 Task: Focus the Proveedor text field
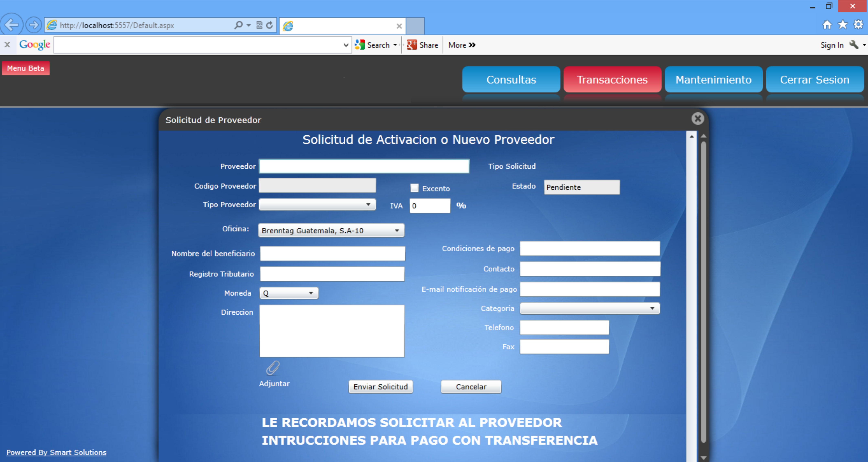pyautogui.click(x=364, y=166)
